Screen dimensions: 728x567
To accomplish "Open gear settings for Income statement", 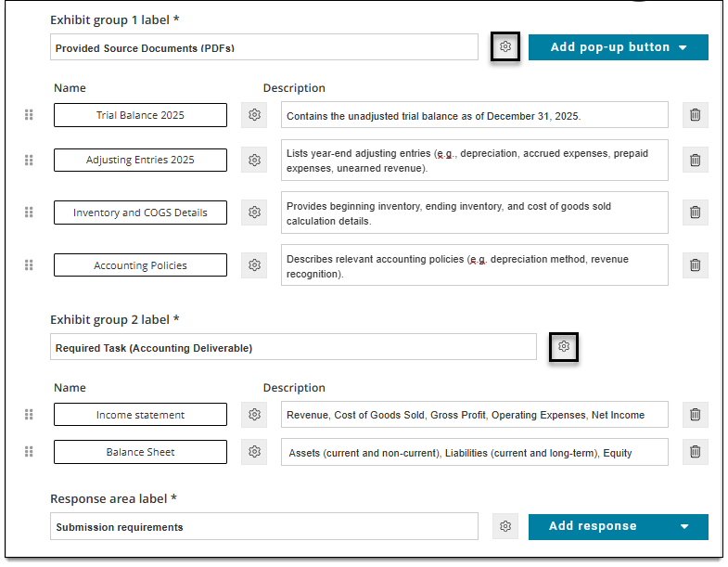I will (254, 415).
